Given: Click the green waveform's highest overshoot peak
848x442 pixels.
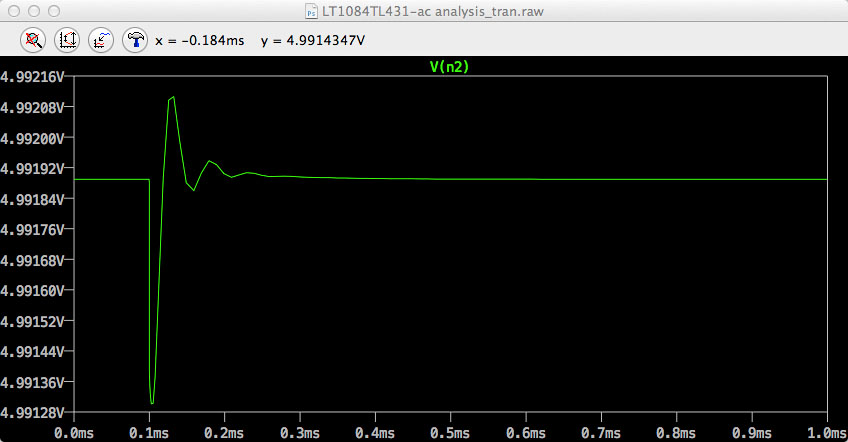Looking at the screenshot, I should point(173,97).
